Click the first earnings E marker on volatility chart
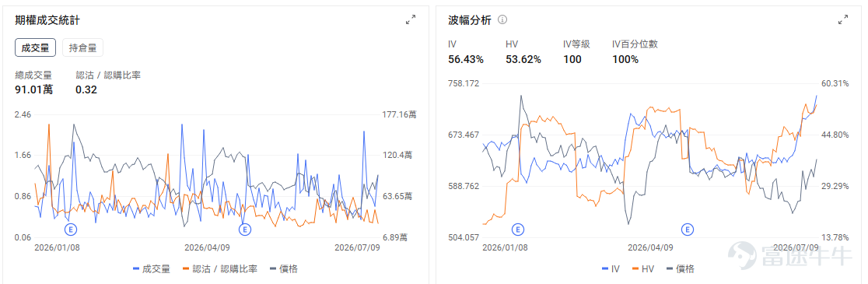The width and height of the screenshot is (868, 284). tap(517, 229)
